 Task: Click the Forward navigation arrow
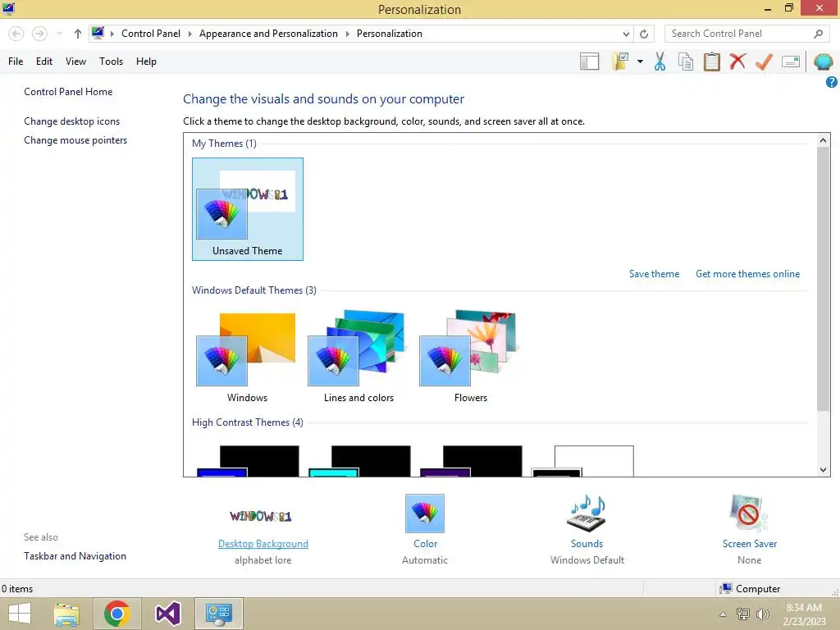click(39, 34)
